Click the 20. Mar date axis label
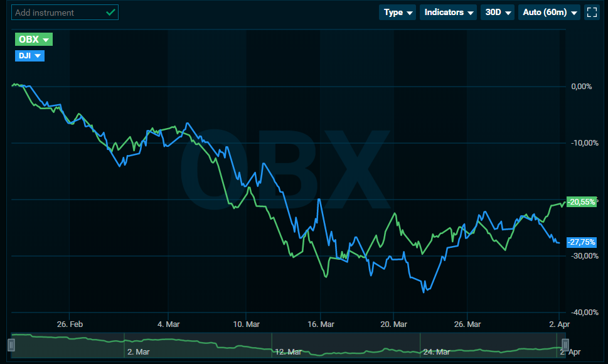This screenshot has height=364, width=608. 393,324
